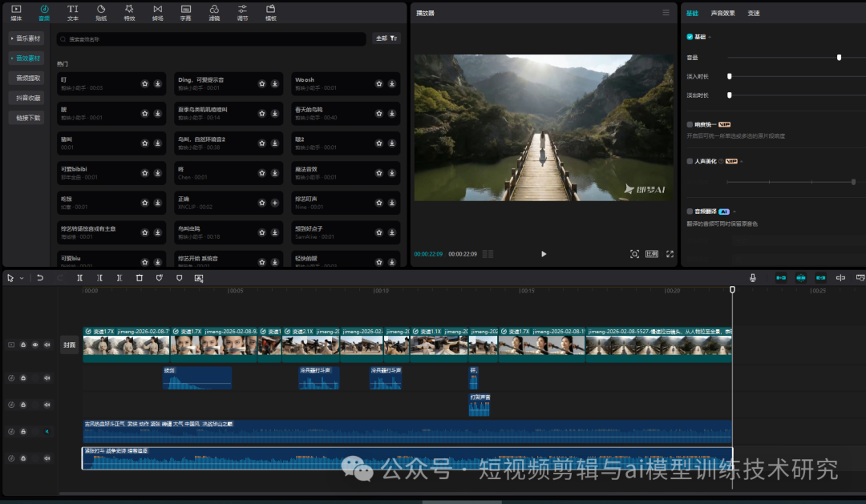This screenshot has height=504, width=866.
Task: Select the 拔剑 audio clip on timeline
Action: tap(197, 378)
